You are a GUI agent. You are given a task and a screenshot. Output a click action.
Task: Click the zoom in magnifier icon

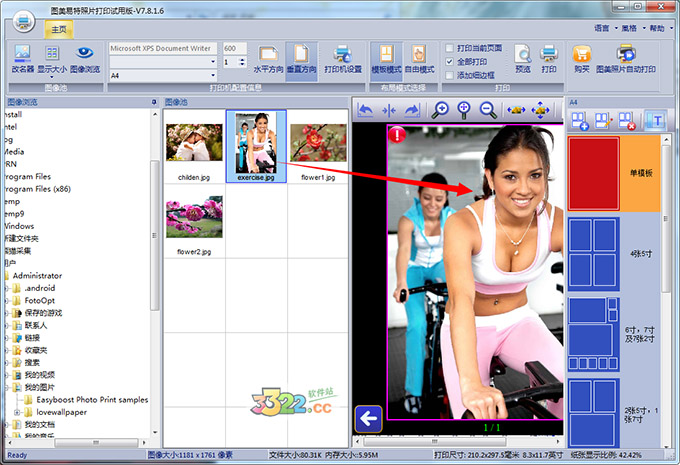tap(440, 110)
